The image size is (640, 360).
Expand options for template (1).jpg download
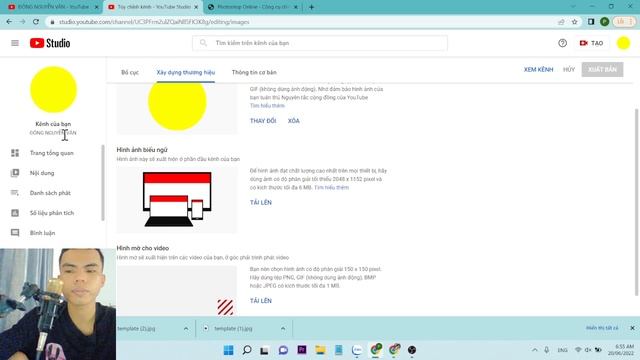pyautogui.click(x=283, y=329)
